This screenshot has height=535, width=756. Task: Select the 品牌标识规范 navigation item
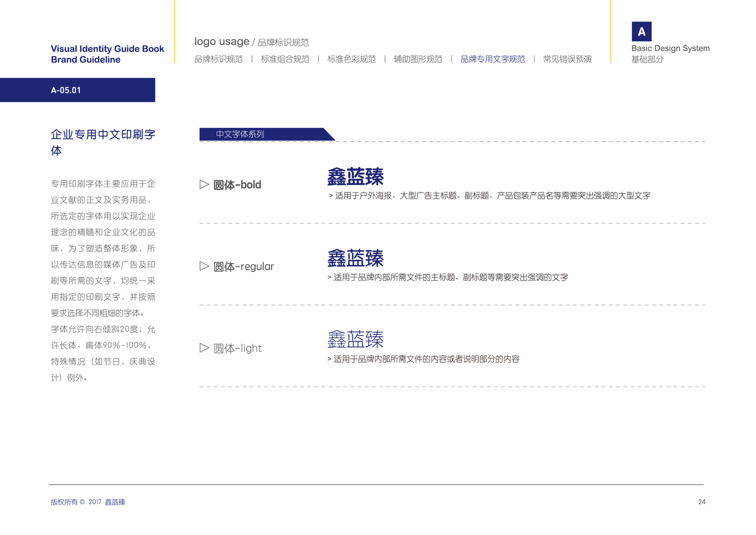tap(219, 59)
